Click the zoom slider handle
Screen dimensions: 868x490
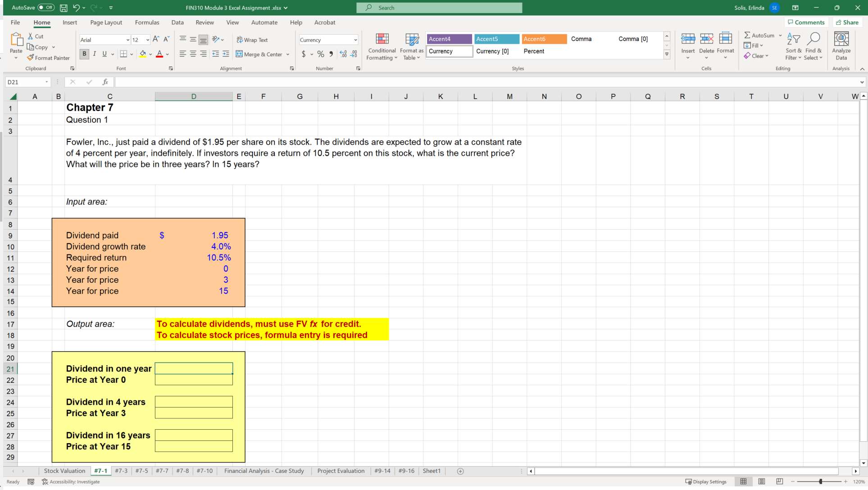coord(821,481)
